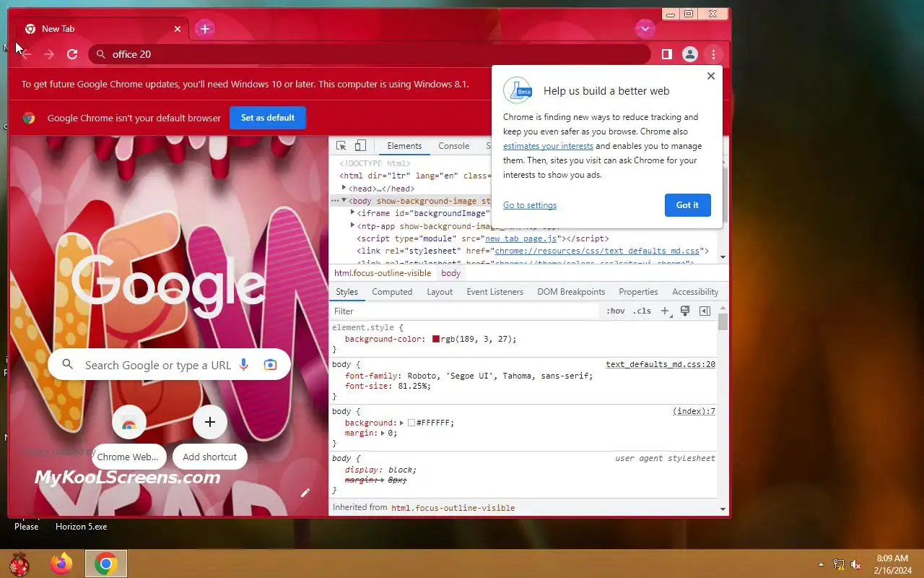Search by image with camera icon

click(x=270, y=365)
